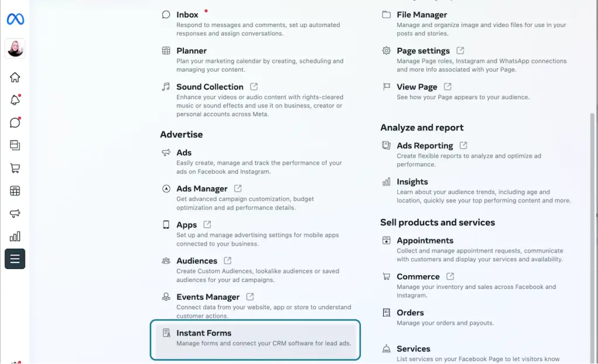Image resolution: width=598 pixels, height=364 pixels.
Task: Open the Appointments tool
Action: [426, 240]
